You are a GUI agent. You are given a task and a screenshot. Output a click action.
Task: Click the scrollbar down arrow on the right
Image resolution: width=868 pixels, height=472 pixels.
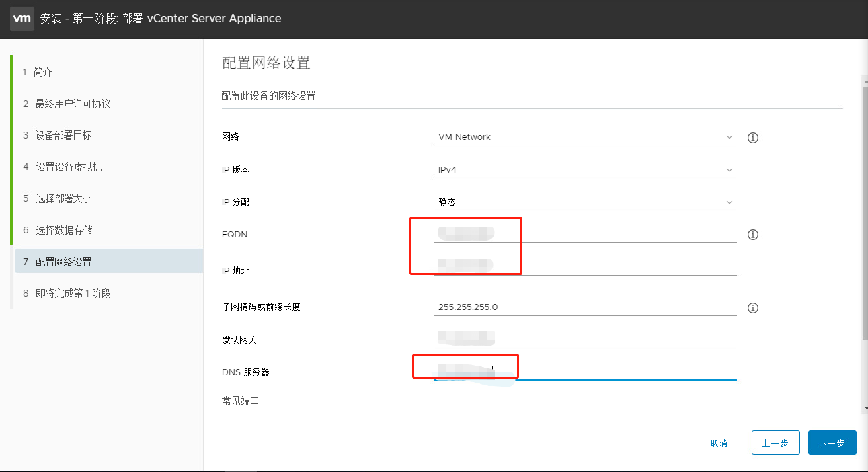(x=863, y=408)
